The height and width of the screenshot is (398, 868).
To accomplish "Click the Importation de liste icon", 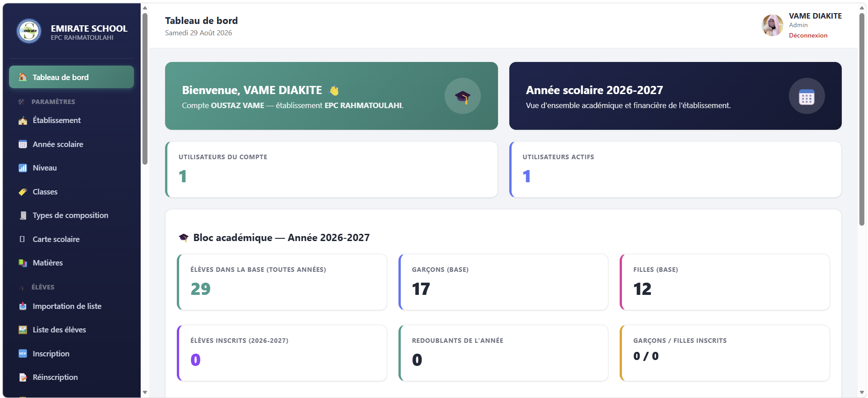I will pos(23,306).
